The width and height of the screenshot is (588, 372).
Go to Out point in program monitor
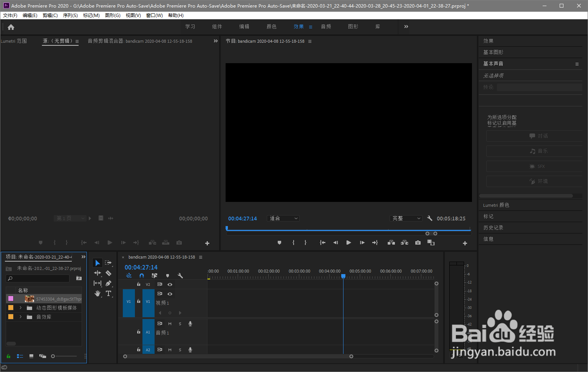pos(375,243)
